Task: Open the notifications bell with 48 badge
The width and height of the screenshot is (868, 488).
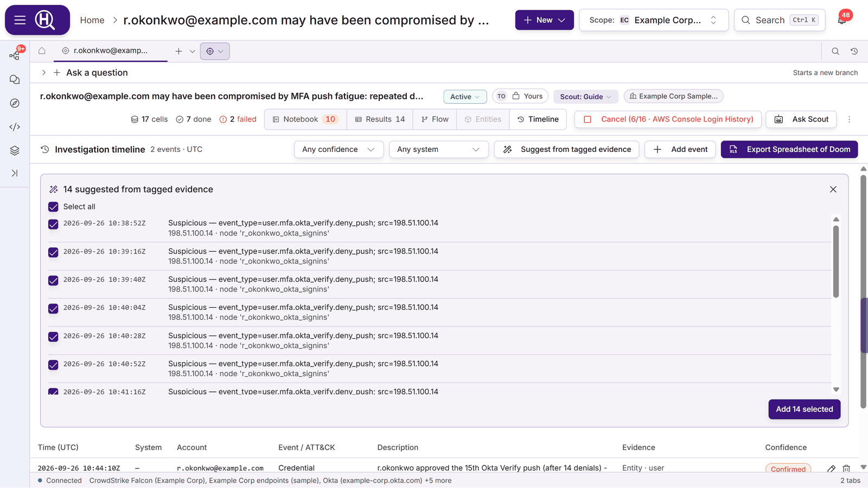Action: [x=842, y=20]
